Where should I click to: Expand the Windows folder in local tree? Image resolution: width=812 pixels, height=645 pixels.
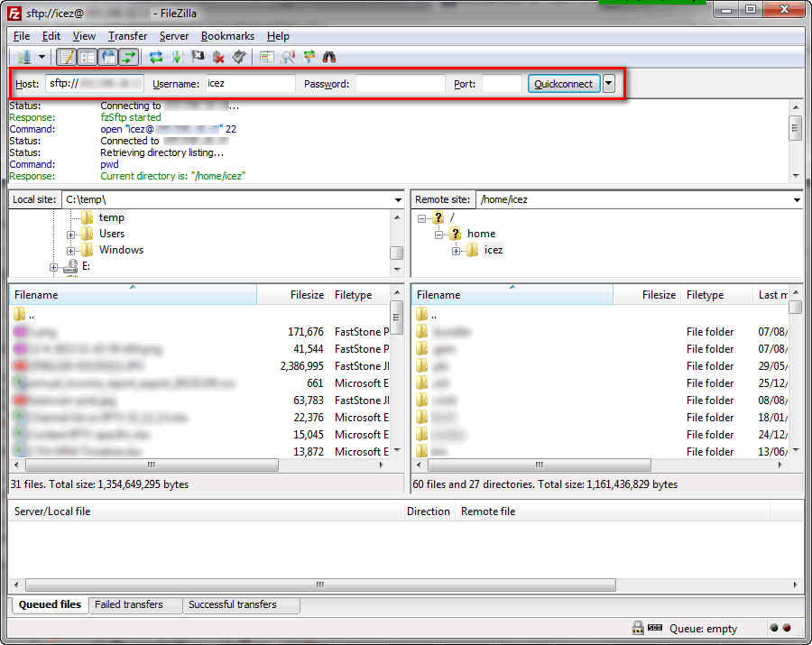70,251
